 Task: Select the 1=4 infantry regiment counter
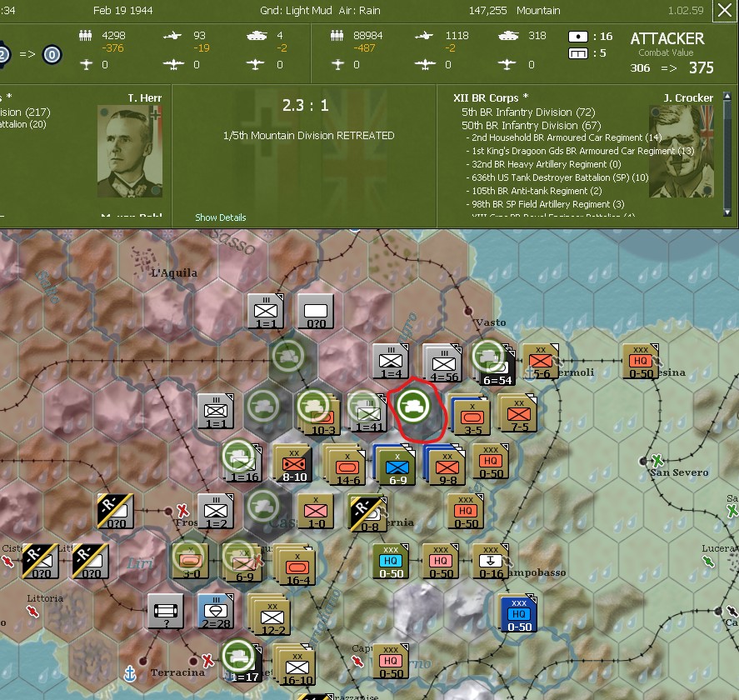click(391, 361)
